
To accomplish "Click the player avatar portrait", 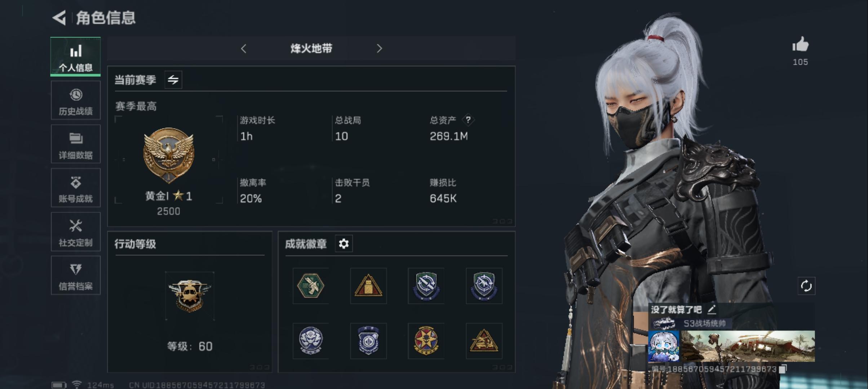I will (x=664, y=346).
